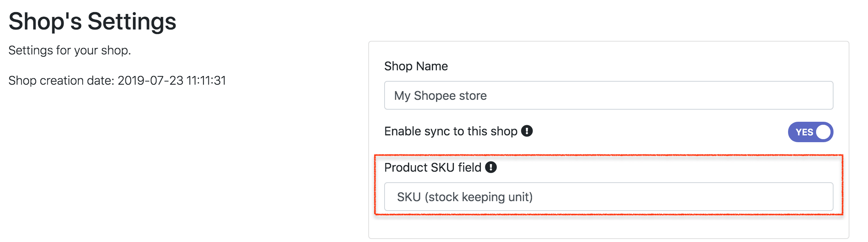
Task: Click the Shop's Settings page heading
Action: tap(92, 21)
